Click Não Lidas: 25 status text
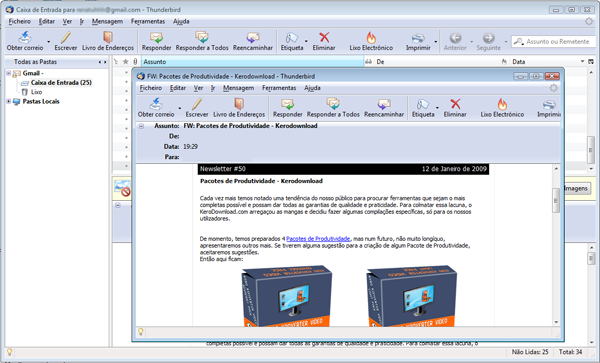600x363 pixels. (x=530, y=352)
